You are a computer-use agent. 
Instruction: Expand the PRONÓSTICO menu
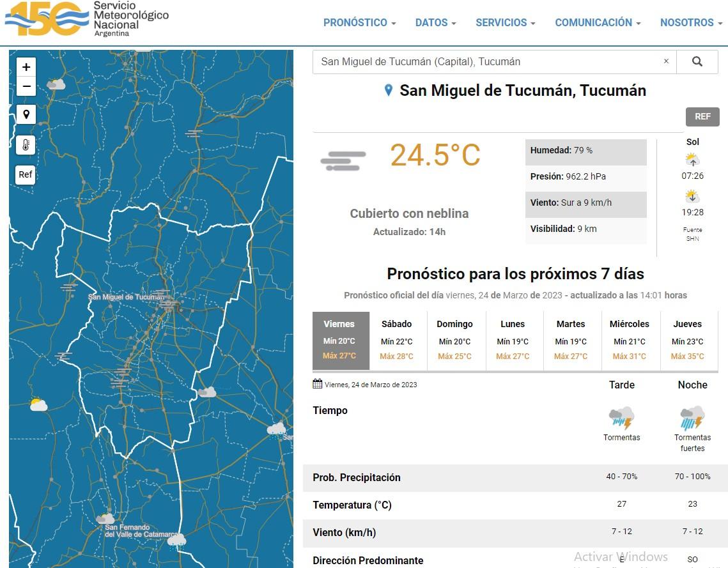click(359, 22)
